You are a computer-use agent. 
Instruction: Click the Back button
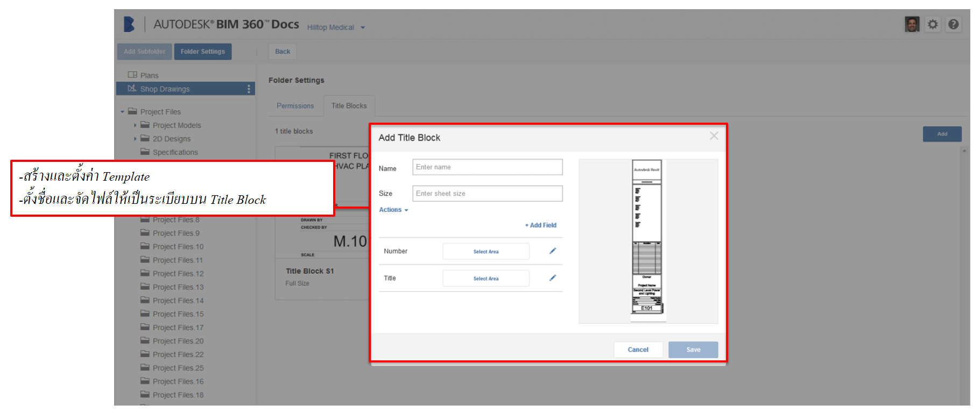[283, 52]
